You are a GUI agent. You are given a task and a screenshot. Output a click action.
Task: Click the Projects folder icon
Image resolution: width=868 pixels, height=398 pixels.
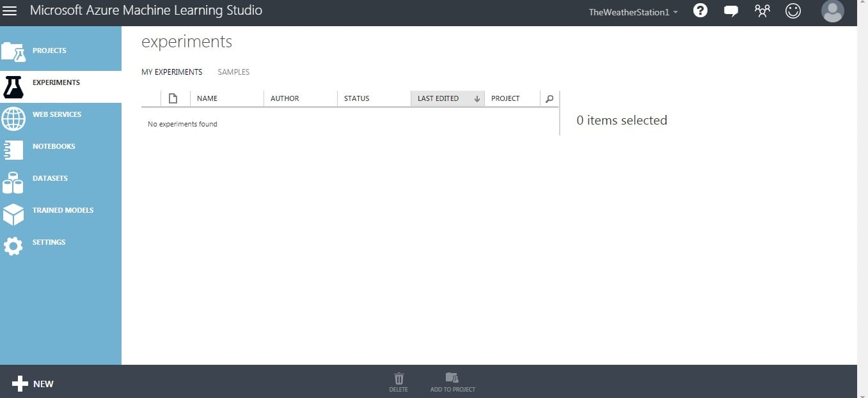pyautogui.click(x=13, y=52)
